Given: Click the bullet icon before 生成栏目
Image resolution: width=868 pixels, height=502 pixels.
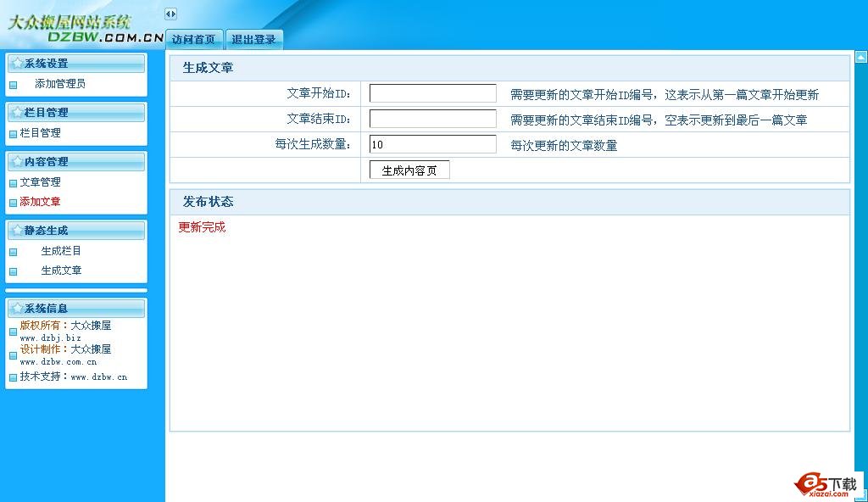Looking at the screenshot, I should 14,252.
